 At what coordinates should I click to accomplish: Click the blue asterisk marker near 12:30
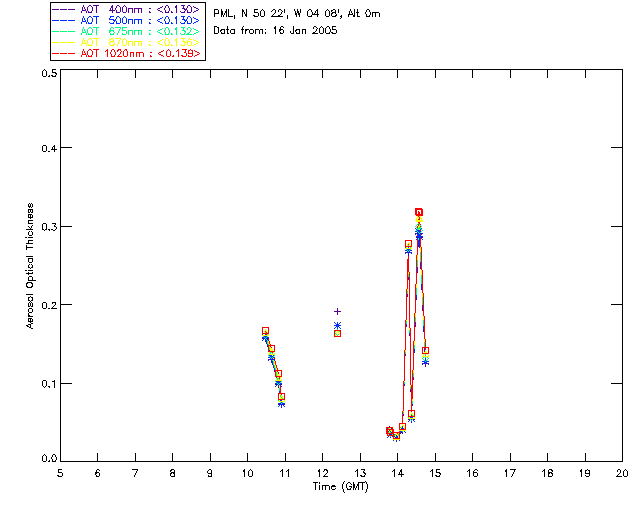337,325
